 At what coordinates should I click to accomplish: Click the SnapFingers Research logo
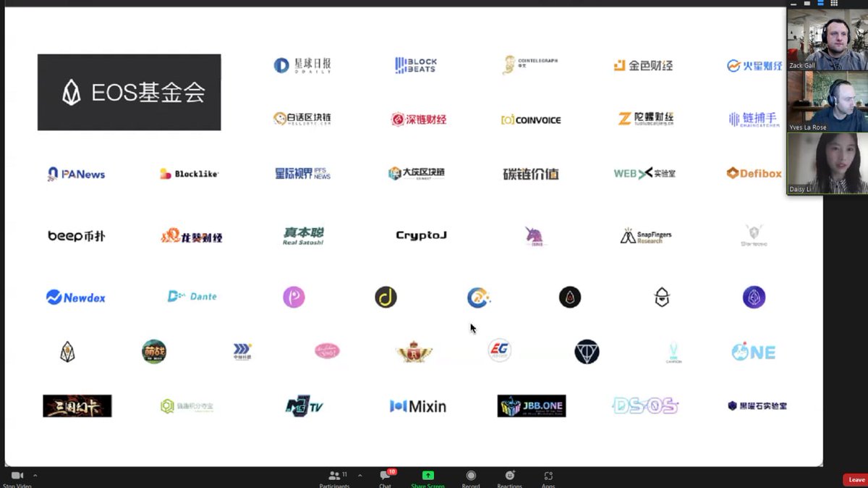[x=646, y=236]
